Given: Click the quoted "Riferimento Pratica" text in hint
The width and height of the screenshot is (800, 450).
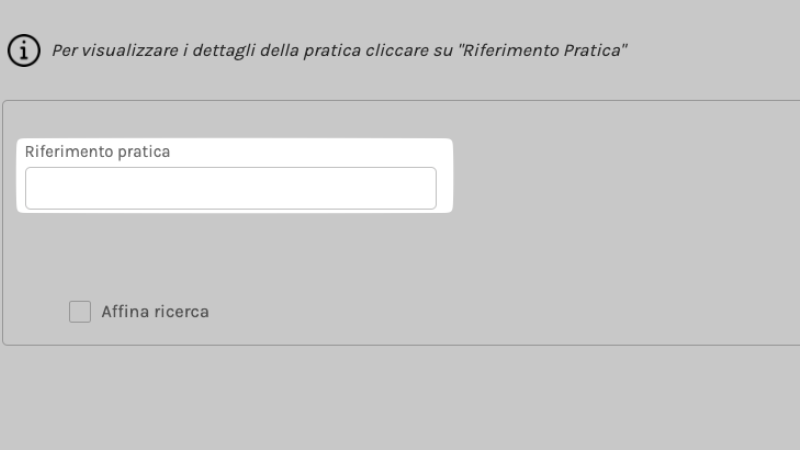Looking at the screenshot, I should click(542, 51).
